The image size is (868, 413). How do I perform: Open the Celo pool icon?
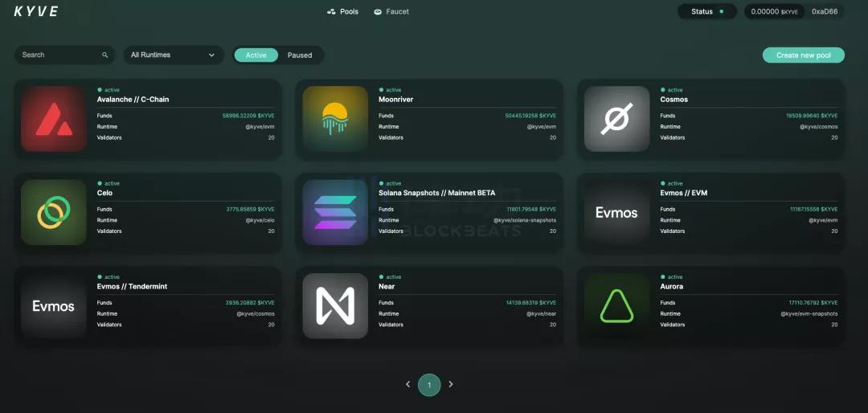coord(54,212)
